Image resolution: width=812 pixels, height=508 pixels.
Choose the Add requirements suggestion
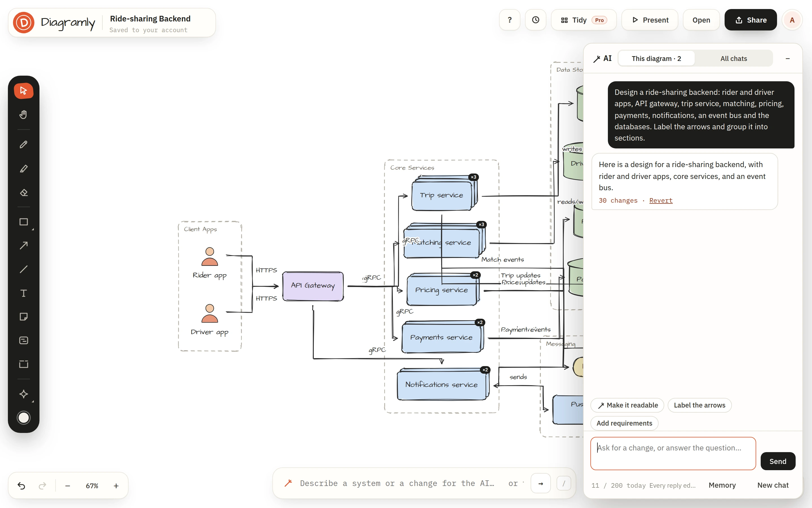click(624, 423)
